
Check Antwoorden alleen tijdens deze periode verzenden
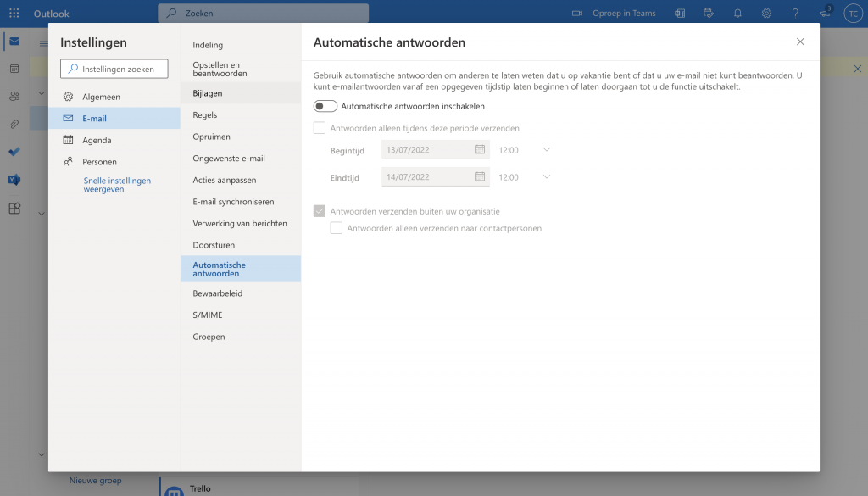coord(320,128)
